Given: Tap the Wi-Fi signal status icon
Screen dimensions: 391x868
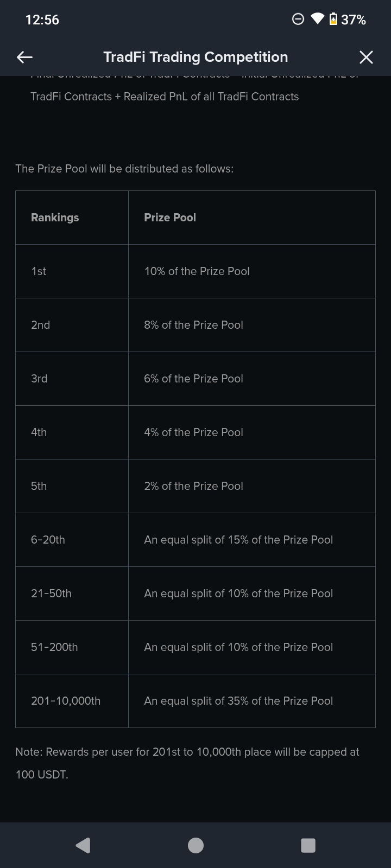Looking at the screenshot, I should pos(317,20).
